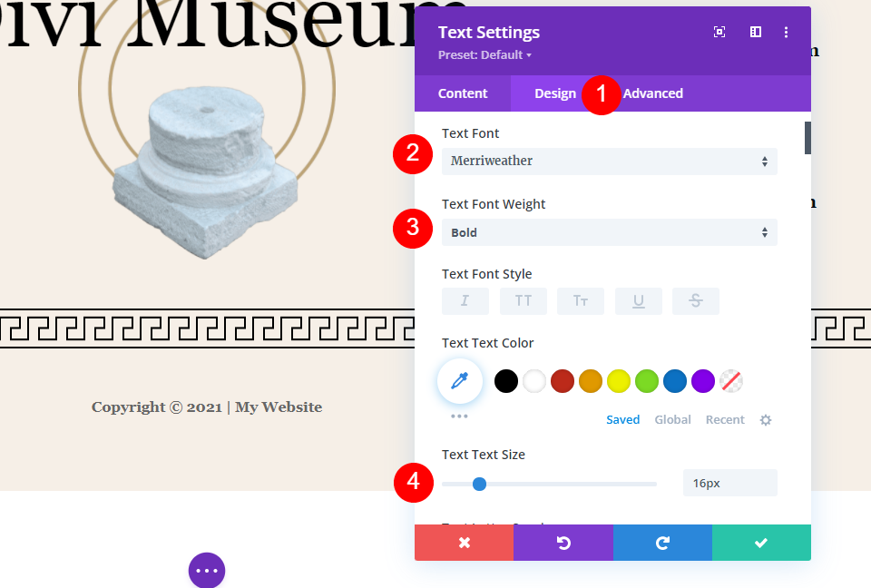Viewport: 871px width, 588px height.
Task: Select the orange color swatch
Action: [591, 381]
